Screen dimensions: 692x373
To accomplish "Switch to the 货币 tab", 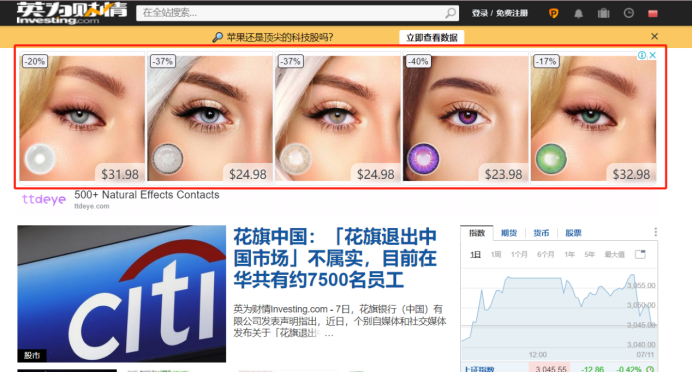I will pos(541,233).
